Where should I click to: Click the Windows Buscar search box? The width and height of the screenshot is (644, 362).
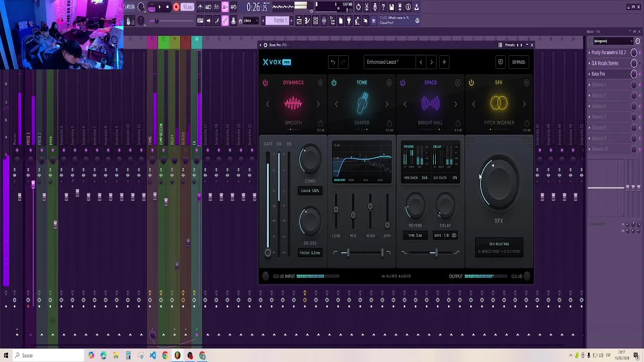48,355
